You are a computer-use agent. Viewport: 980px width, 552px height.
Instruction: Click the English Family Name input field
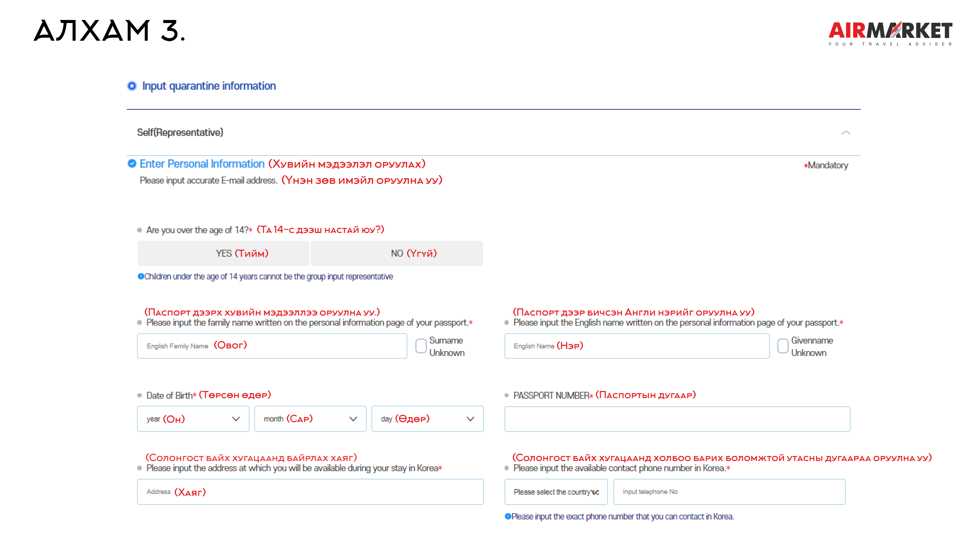(272, 346)
